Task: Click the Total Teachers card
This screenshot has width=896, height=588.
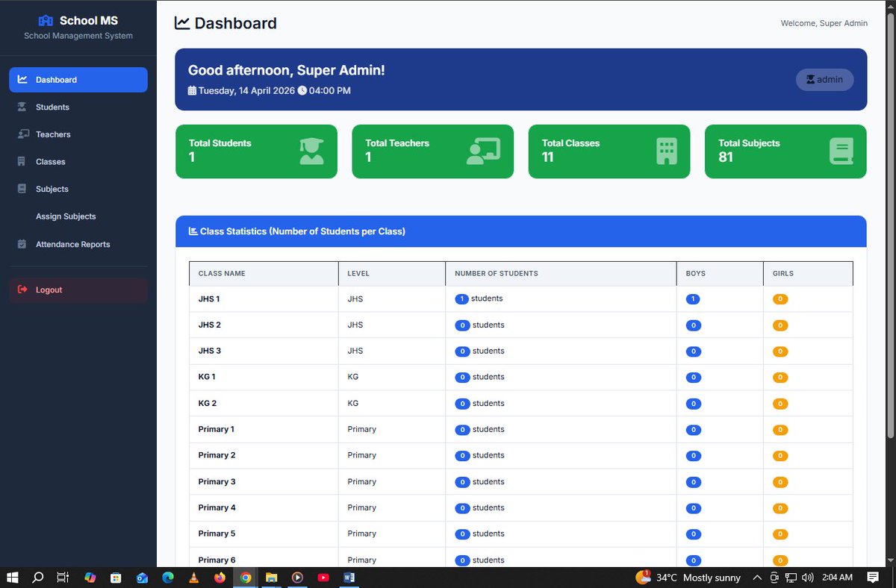Action: click(432, 151)
